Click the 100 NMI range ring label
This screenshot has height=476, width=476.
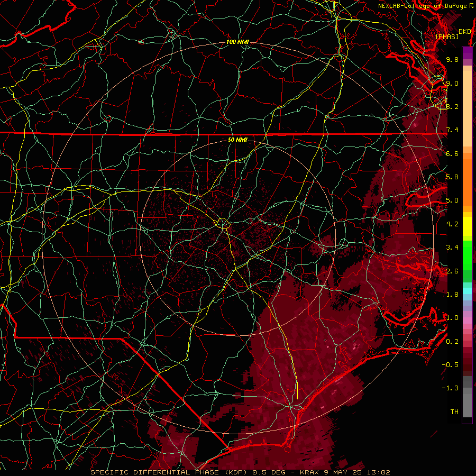[x=237, y=42]
